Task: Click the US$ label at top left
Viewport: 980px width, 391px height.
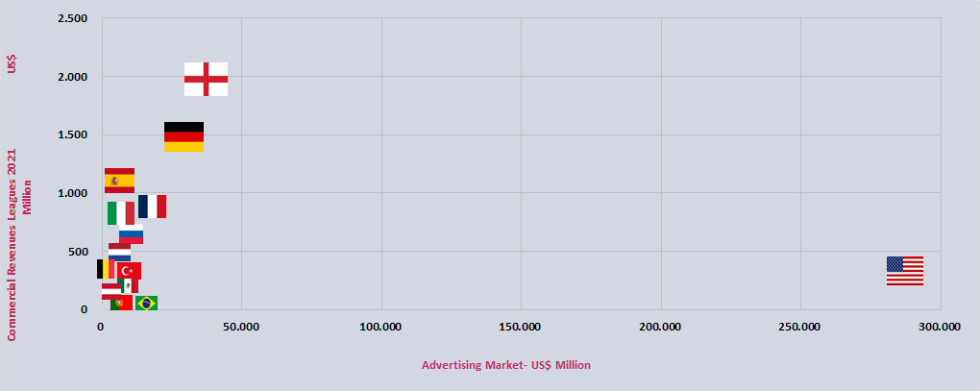Action: (x=12, y=65)
